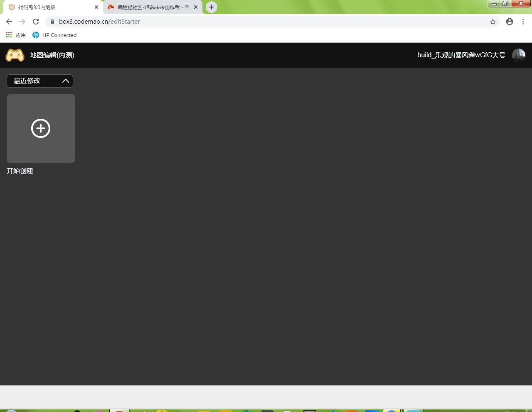532x412 pixels.
Task: Restore down the Chrome window
Action: [505, 4]
